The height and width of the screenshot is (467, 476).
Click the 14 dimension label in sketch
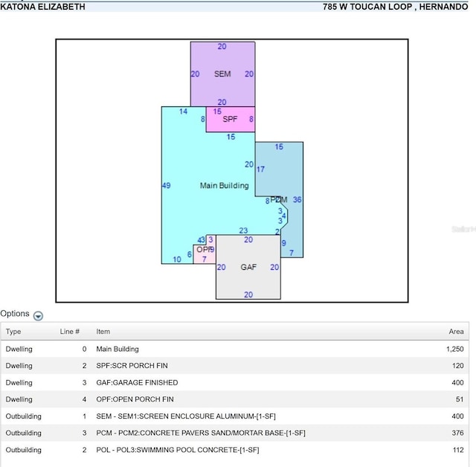pyautogui.click(x=183, y=112)
